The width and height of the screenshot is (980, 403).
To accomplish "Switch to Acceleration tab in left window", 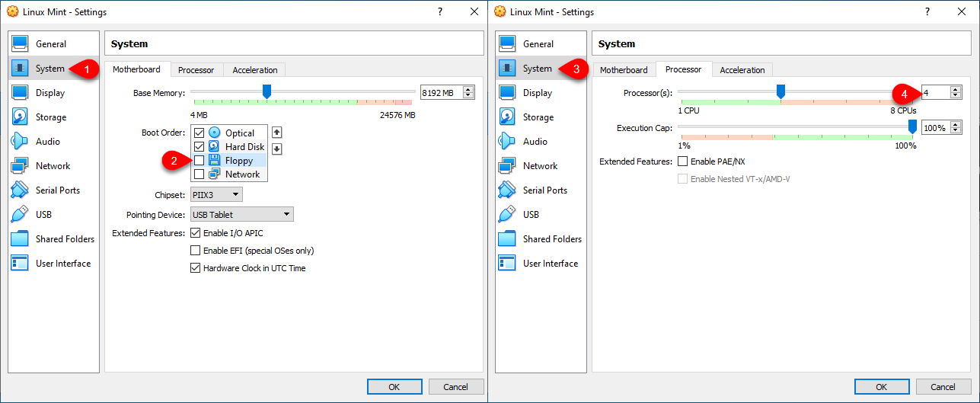I will point(255,70).
